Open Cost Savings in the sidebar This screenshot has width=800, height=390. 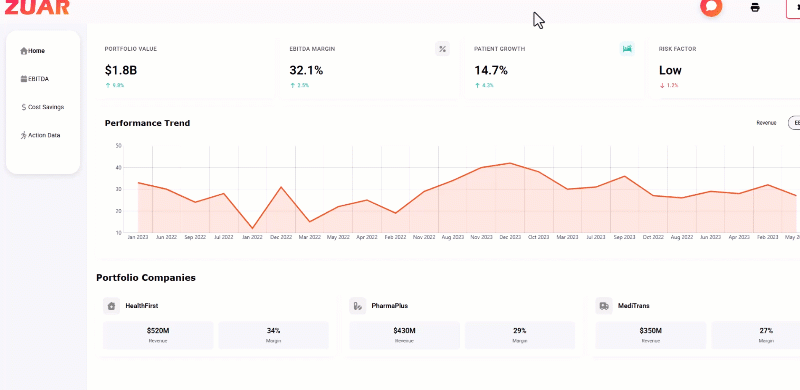(43, 107)
